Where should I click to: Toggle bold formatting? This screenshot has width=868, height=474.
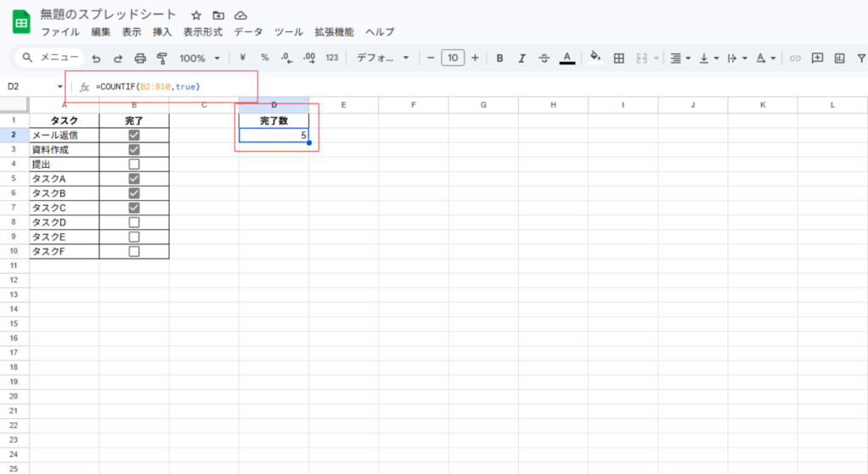[499, 59]
